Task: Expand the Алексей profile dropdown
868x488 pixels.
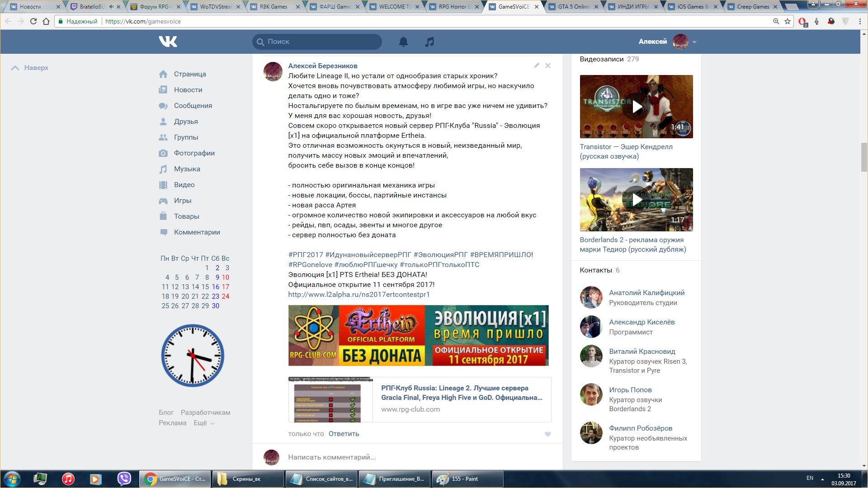Action: [x=667, y=42]
